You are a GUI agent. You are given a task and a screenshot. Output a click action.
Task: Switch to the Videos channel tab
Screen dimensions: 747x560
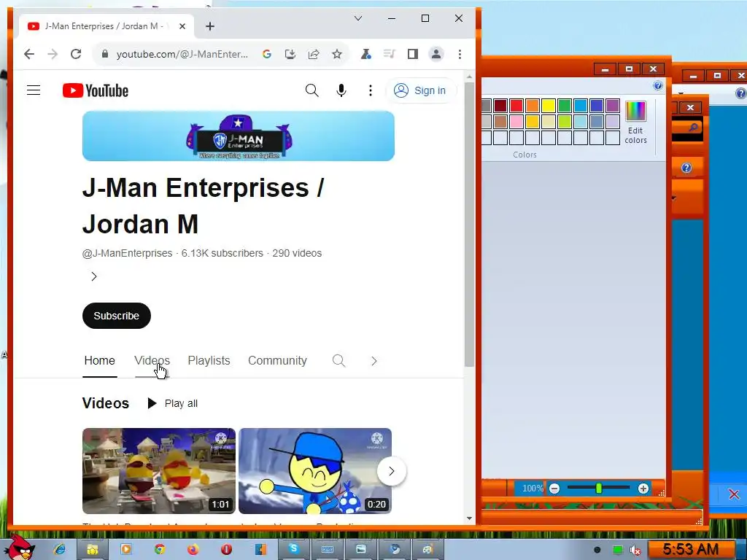pos(152,360)
